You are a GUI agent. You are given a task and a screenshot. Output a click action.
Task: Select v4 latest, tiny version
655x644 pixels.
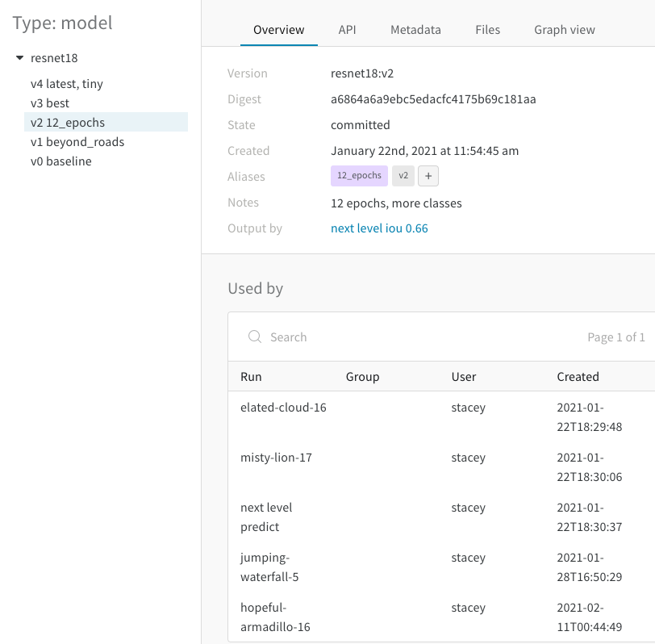click(x=67, y=84)
